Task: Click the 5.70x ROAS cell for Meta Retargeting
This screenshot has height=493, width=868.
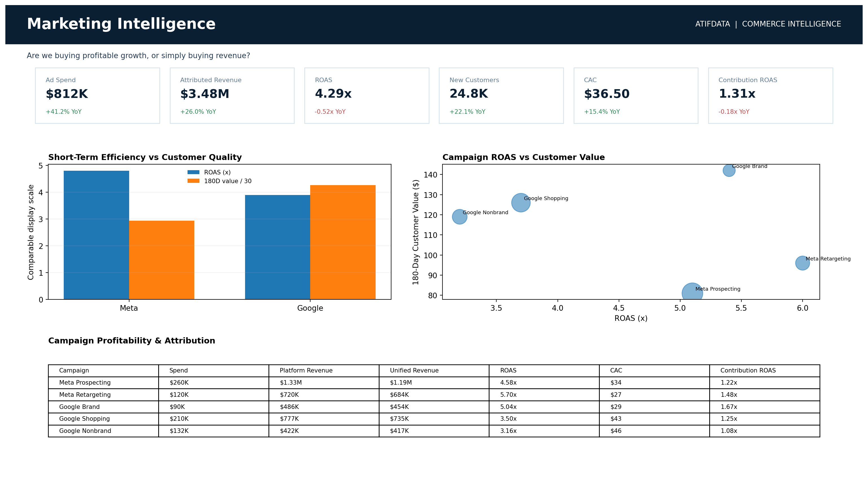Action: pyautogui.click(x=544, y=395)
